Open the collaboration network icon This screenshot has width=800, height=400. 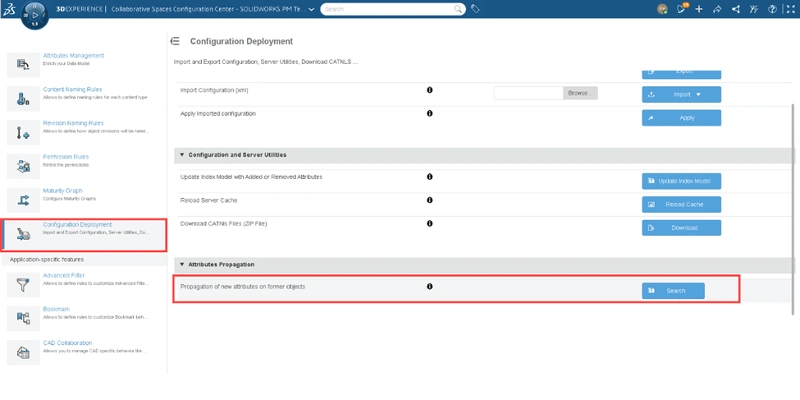(735, 9)
